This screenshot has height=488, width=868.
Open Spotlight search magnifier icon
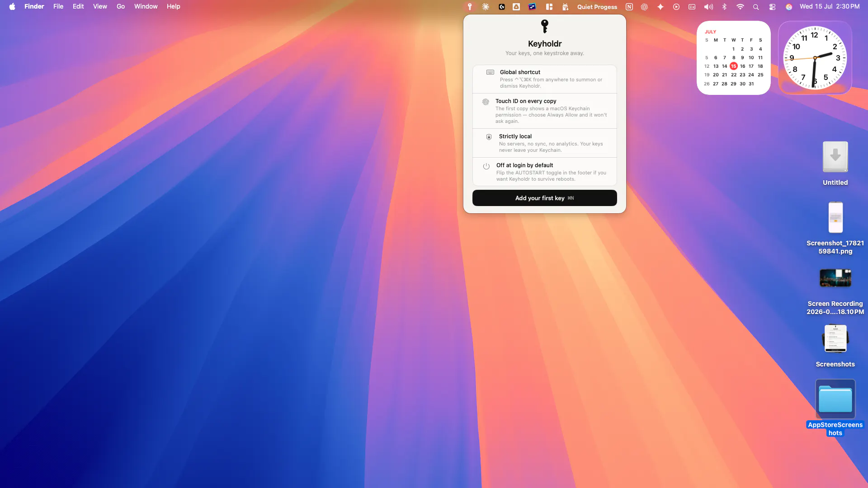756,7
